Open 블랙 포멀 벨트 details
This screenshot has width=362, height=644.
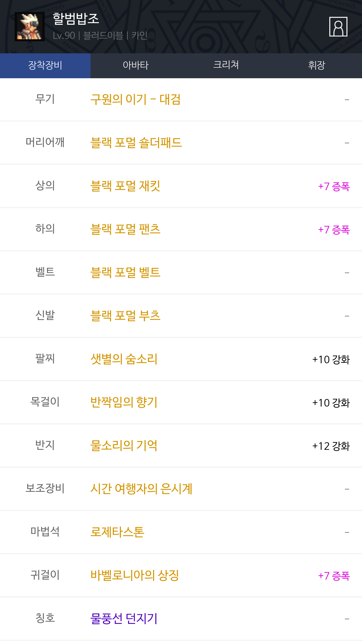125,272
